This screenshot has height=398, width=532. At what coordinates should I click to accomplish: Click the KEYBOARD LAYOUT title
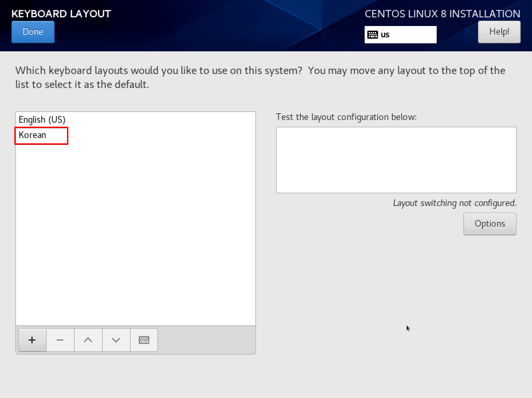(61, 14)
